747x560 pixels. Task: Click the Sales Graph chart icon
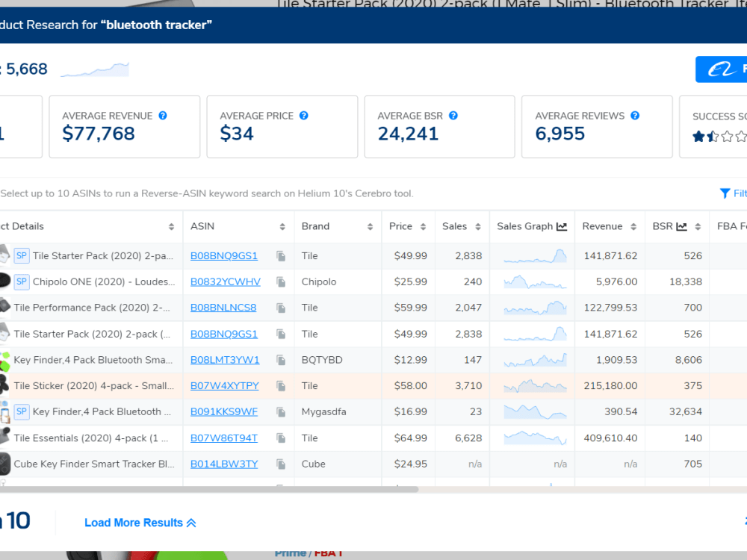(562, 227)
